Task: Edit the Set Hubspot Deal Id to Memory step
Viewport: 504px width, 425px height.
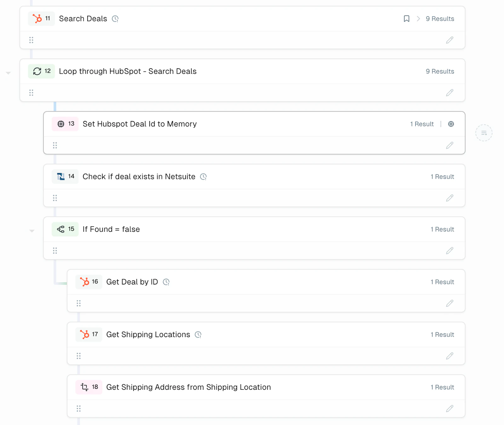Action: [x=450, y=145]
